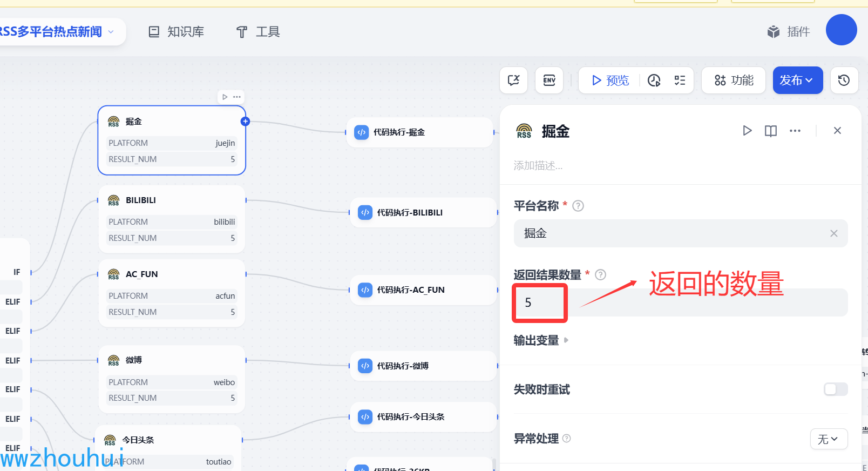This screenshot has width=868, height=471.
Task: Open the version history icon
Action: coord(844,80)
